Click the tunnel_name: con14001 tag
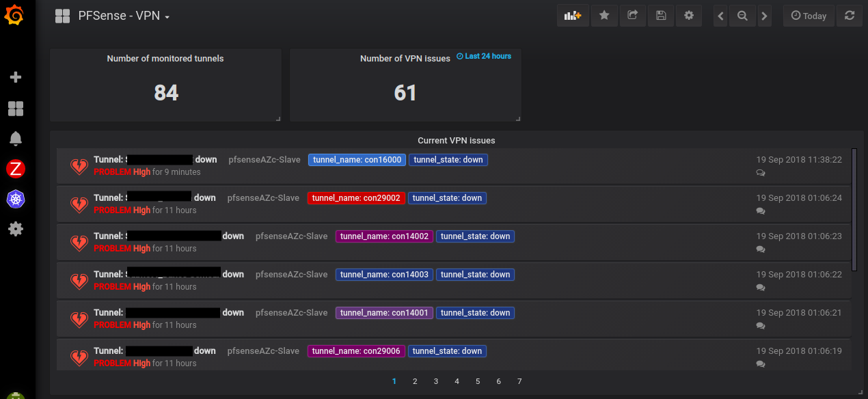The image size is (868, 399). 384,313
